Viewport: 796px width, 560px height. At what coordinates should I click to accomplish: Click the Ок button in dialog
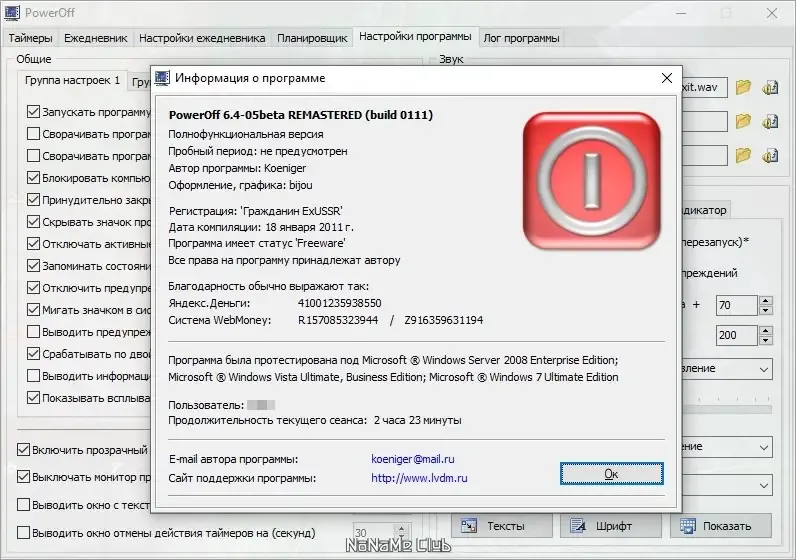612,474
